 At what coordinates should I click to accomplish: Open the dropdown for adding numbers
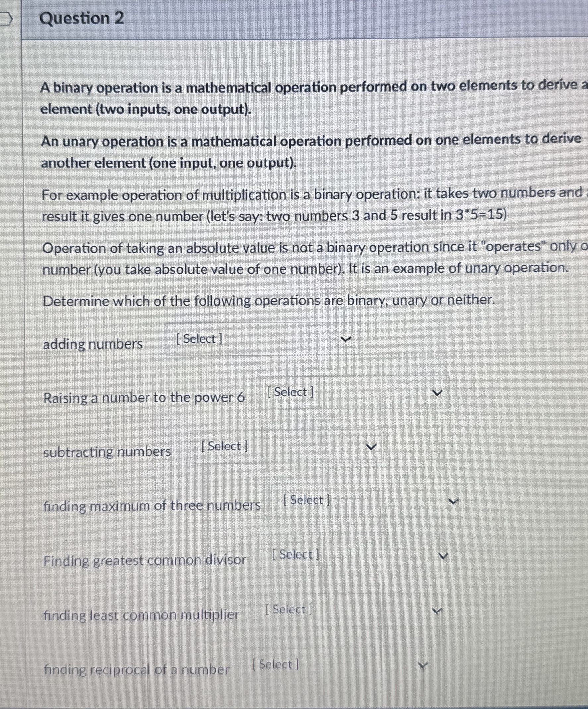(x=262, y=339)
